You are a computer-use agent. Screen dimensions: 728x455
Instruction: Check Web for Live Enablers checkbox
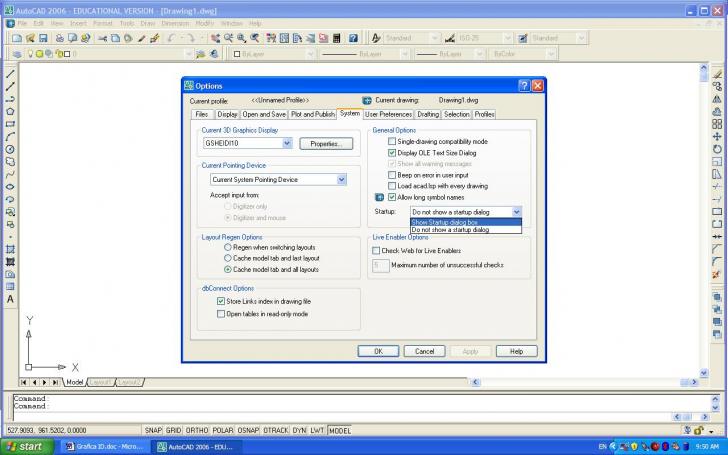click(x=376, y=250)
